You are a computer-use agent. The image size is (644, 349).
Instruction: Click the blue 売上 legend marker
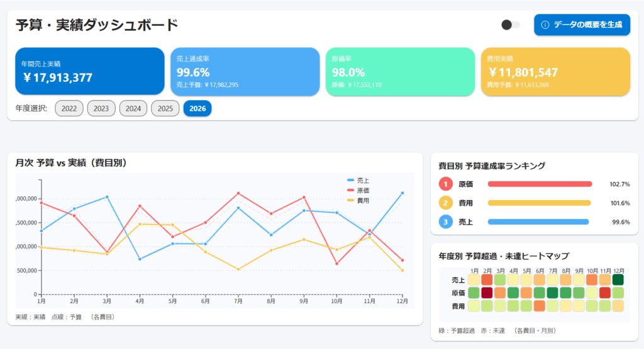tap(351, 180)
